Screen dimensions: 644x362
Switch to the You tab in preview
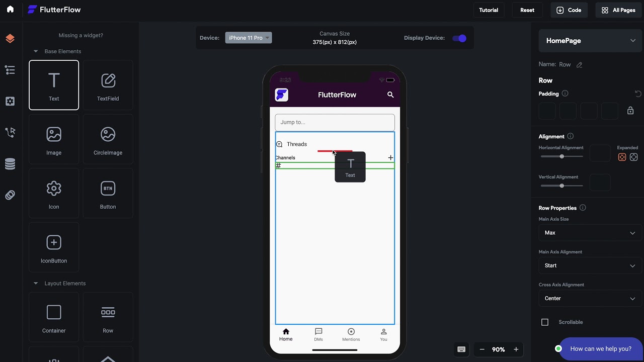[x=383, y=335]
